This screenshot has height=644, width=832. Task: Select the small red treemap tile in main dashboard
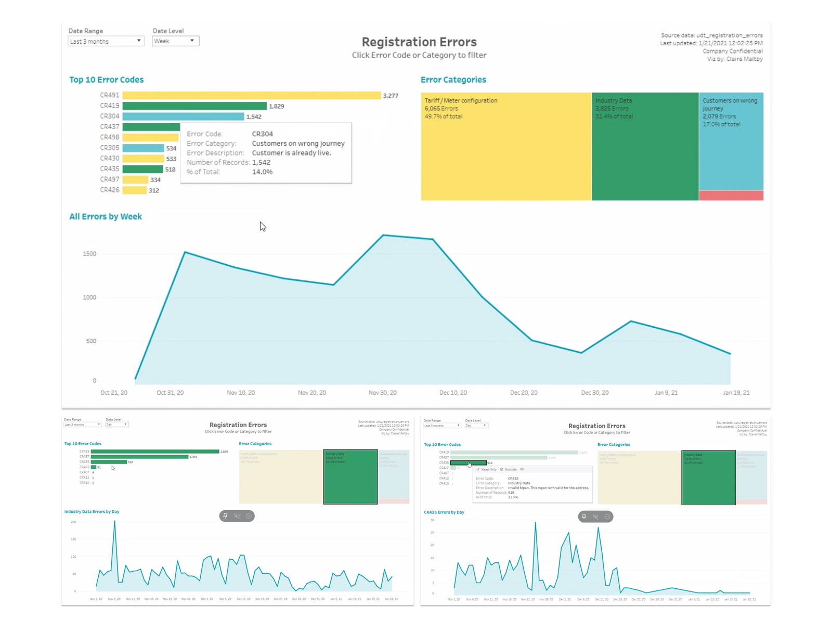tap(731, 196)
